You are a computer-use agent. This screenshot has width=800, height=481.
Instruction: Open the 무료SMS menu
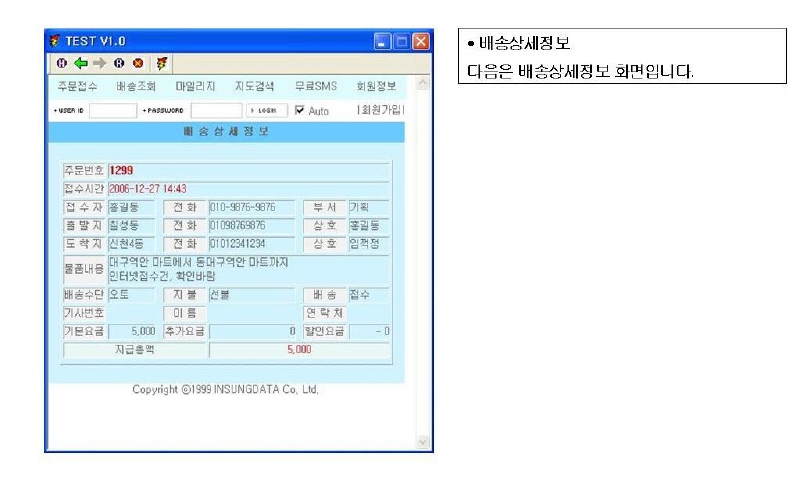315,86
